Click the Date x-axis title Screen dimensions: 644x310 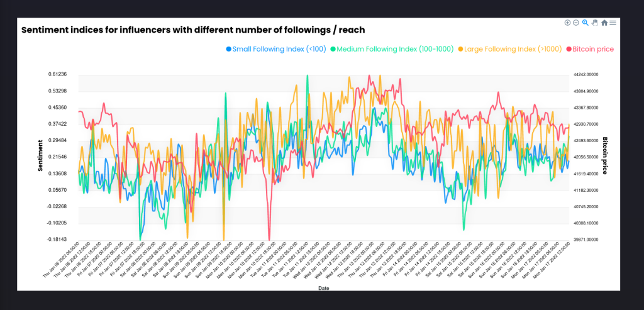(x=322, y=288)
